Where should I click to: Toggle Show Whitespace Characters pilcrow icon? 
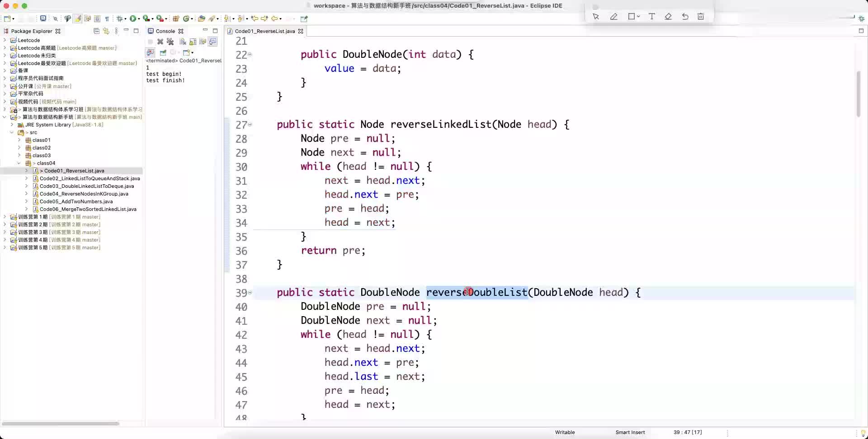(x=107, y=19)
